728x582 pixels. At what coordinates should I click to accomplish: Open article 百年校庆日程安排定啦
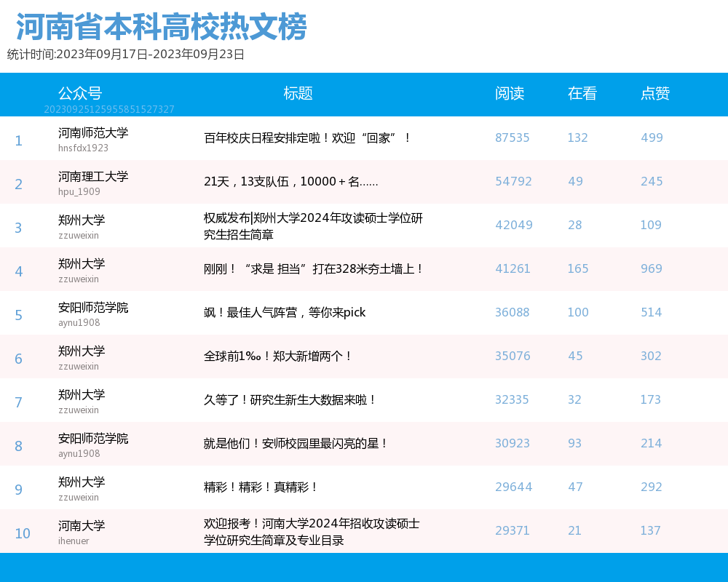click(307, 137)
